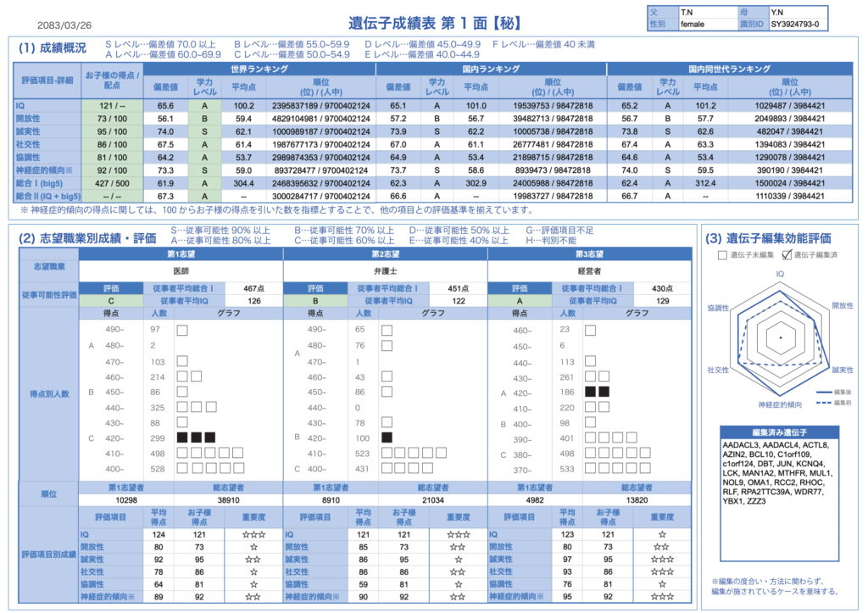868x613 pixels.
Task: Select the 世界ランキング column header
Action: (259, 69)
